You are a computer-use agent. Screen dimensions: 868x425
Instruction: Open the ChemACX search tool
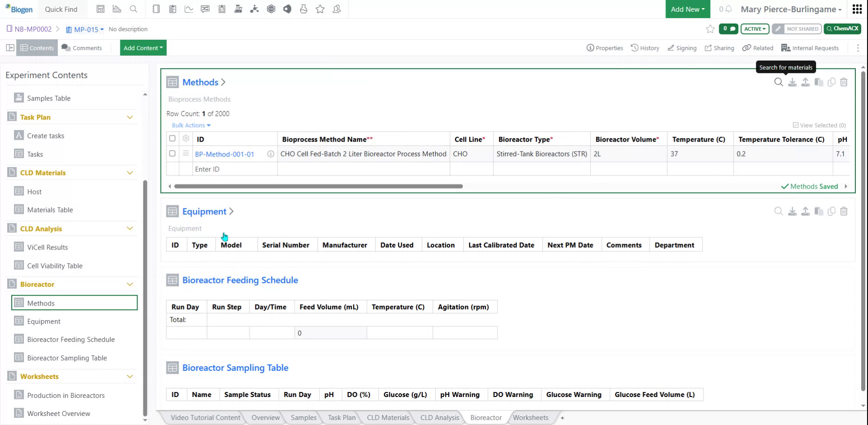[x=842, y=28]
